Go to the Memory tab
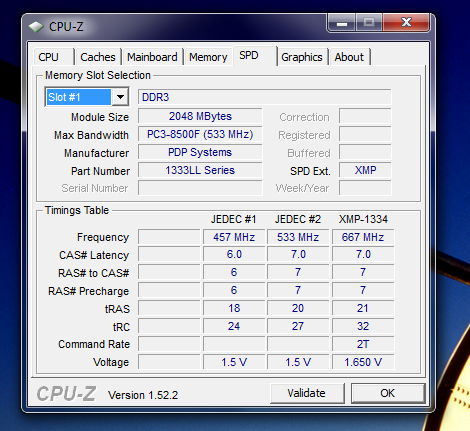This screenshot has width=470, height=431. 208,57
